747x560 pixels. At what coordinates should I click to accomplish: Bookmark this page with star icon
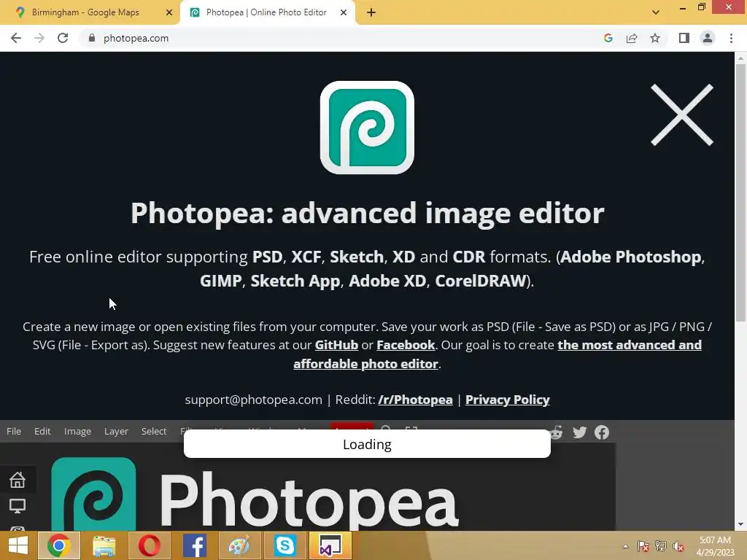(655, 38)
